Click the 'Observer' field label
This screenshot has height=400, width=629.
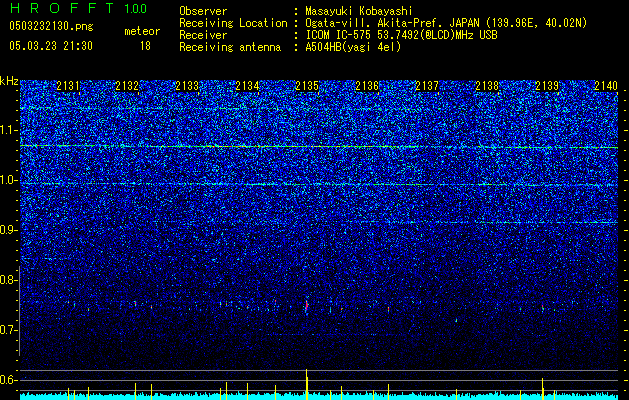203,11
